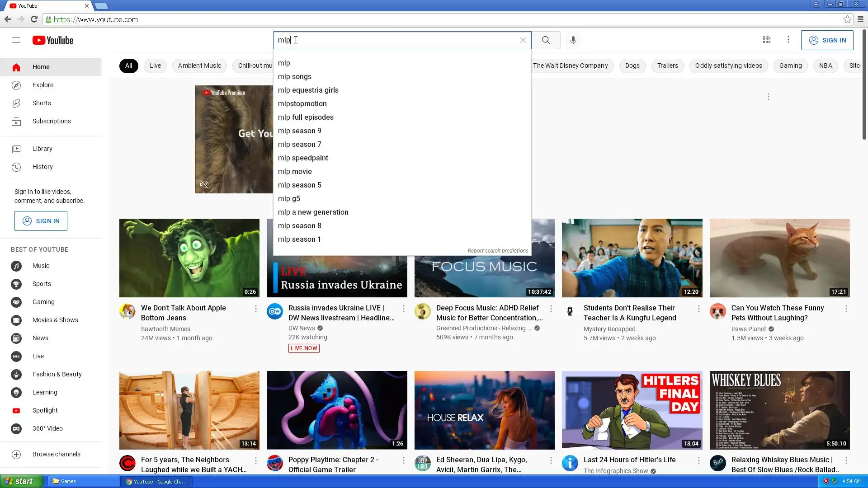Unmute the YouTube Premium promo video
The width and height of the screenshot is (868, 488).
pos(204,184)
